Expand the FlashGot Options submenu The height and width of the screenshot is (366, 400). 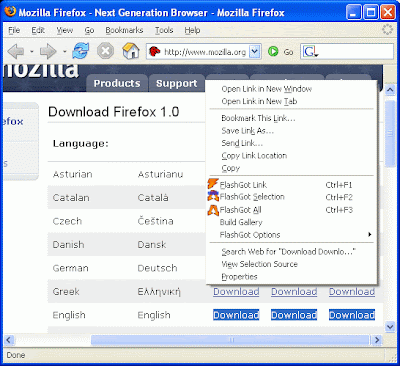(369, 235)
